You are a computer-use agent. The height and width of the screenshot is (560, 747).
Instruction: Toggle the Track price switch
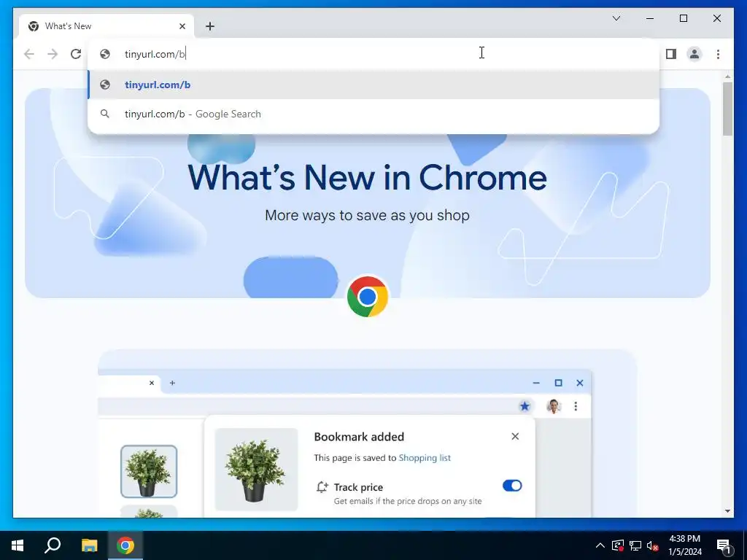tap(512, 485)
